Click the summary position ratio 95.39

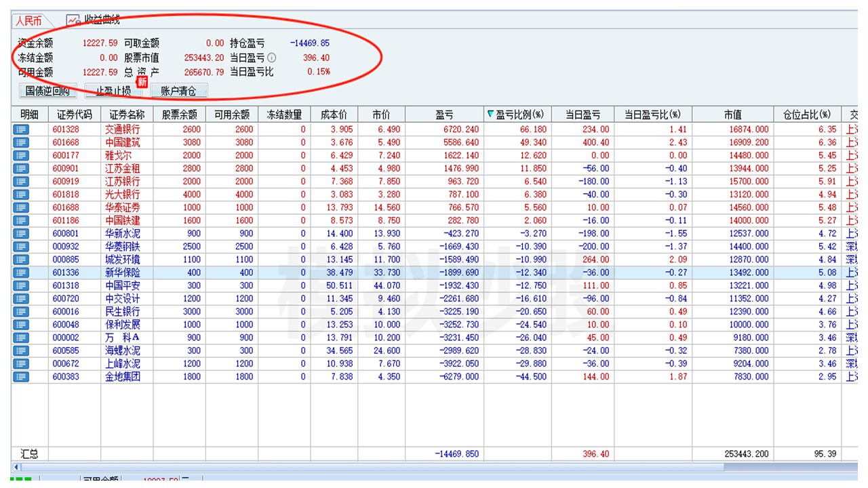click(825, 454)
